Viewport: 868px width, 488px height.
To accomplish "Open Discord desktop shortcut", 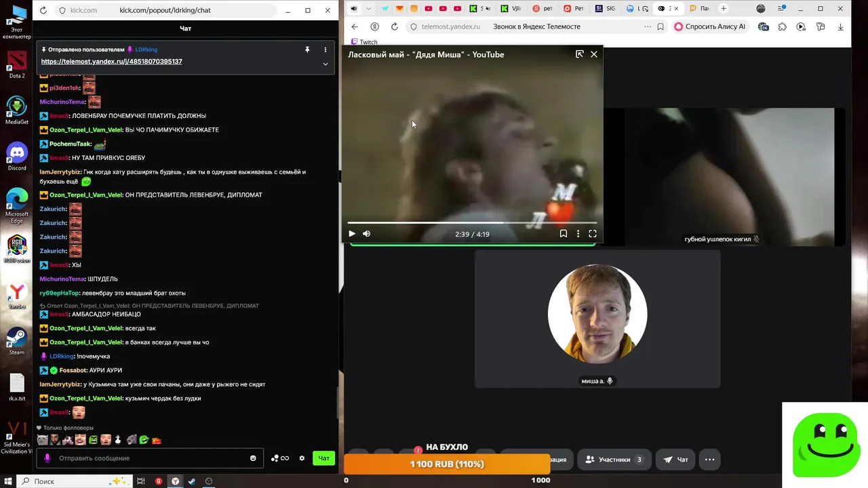I will pos(17,157).
